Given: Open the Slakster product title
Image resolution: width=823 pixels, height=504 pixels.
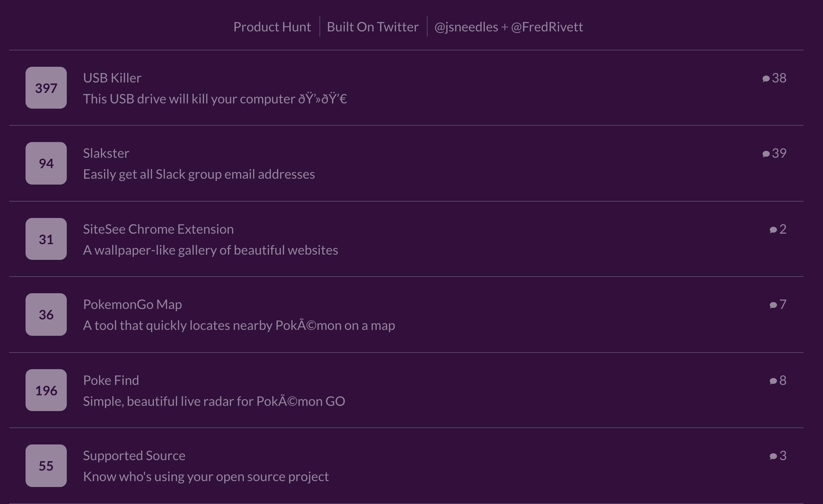Looking at the screenshot, I should (x=106, y=153).
